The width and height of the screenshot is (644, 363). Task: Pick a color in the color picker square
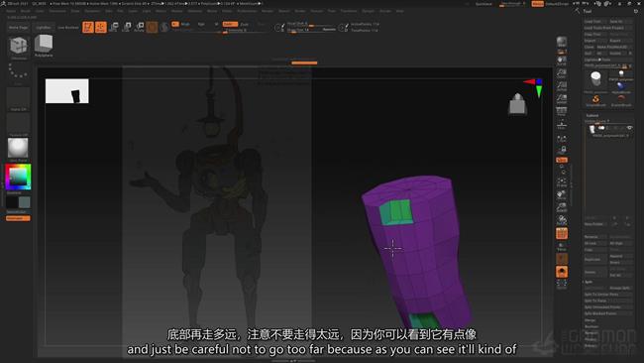click(18, 177)
